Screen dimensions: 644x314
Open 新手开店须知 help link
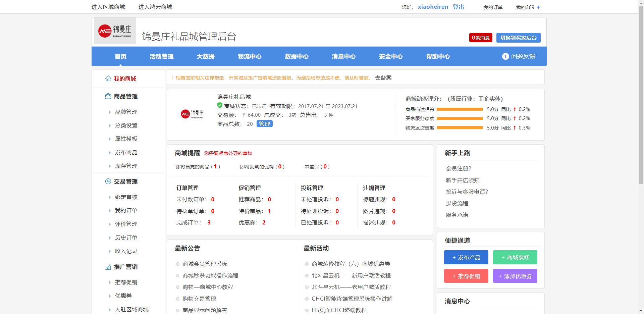[463, 180]
